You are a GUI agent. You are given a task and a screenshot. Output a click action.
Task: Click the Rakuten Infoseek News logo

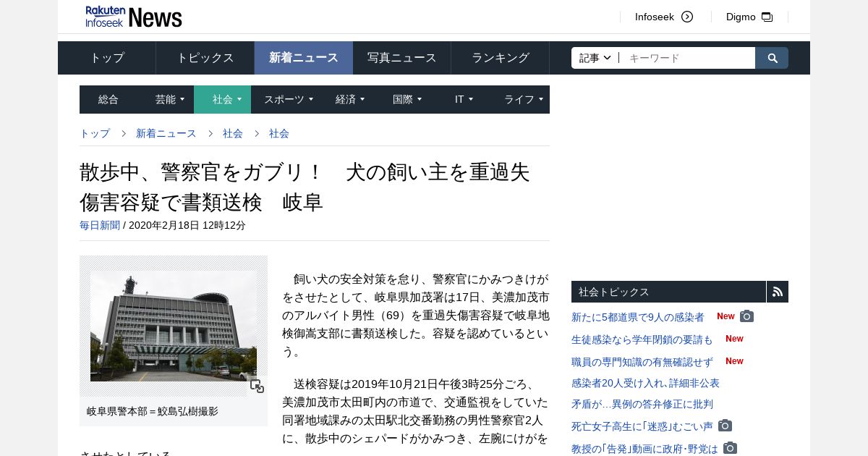[x=134, y=17]
